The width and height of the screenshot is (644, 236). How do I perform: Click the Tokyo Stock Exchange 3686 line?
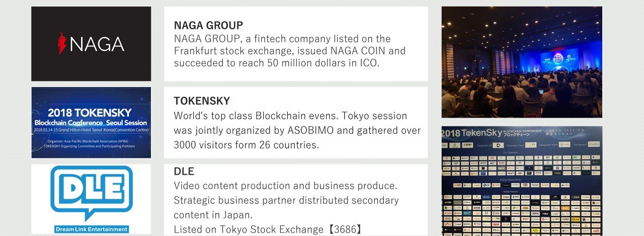coord(268,229)
